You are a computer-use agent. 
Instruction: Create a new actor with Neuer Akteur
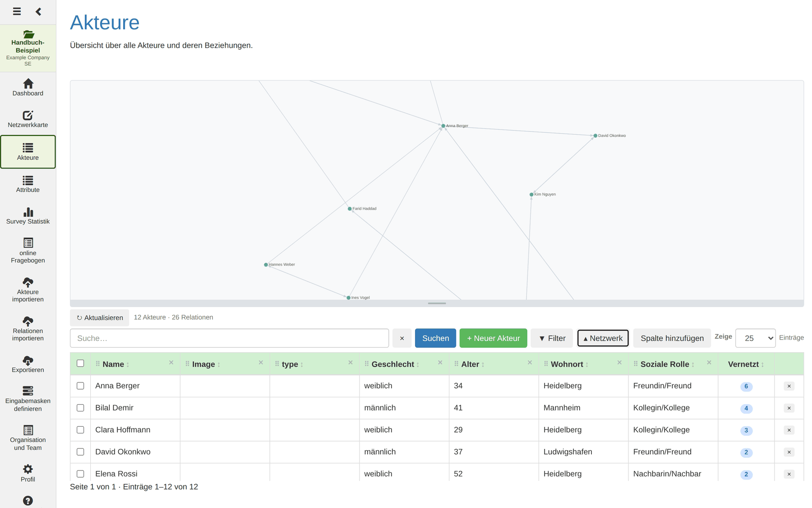pyautogui.click(x=493, y=338)
